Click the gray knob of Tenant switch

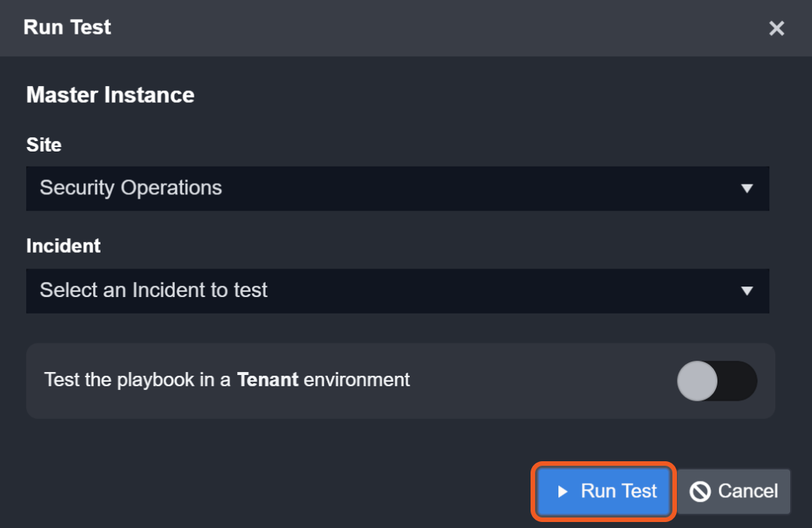pos(697,381)
